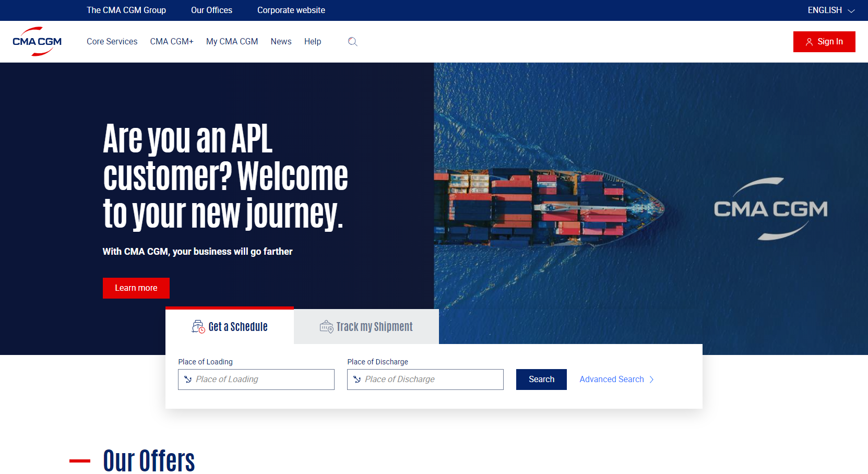Open the Core Services menu
868x474 pixels.
click(112, 41)
